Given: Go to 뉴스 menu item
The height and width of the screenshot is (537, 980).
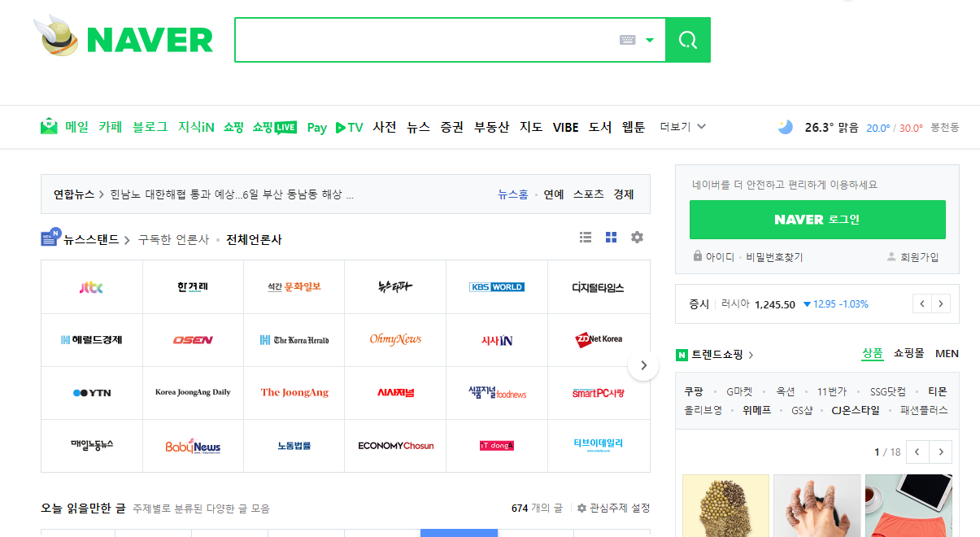Looking at the screenshot, I should (419, 127).
